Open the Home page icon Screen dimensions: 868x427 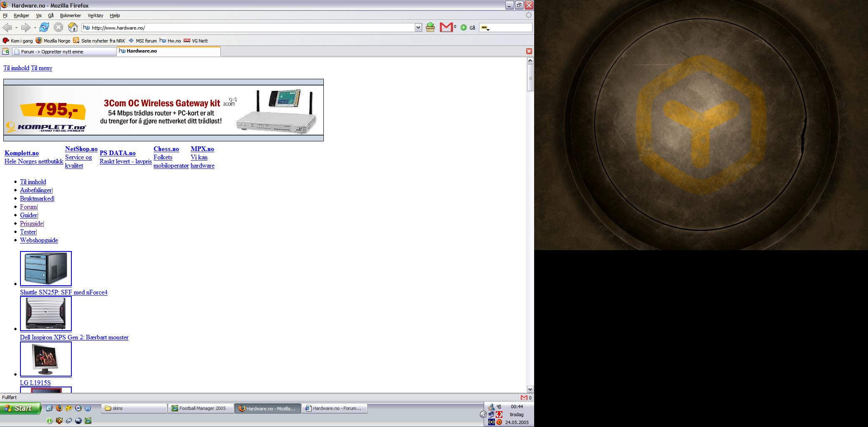pyautogui.click(x=73, y=28)
